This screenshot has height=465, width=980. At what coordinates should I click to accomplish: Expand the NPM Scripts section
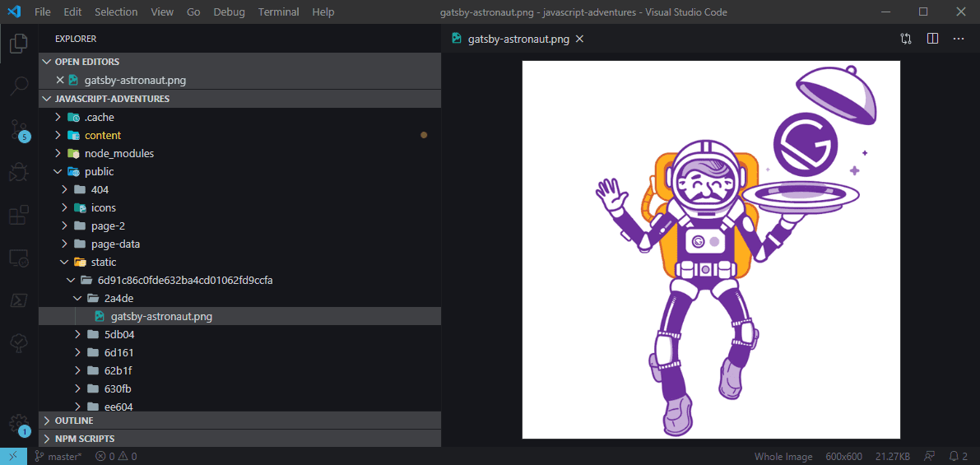pos(240,439)
